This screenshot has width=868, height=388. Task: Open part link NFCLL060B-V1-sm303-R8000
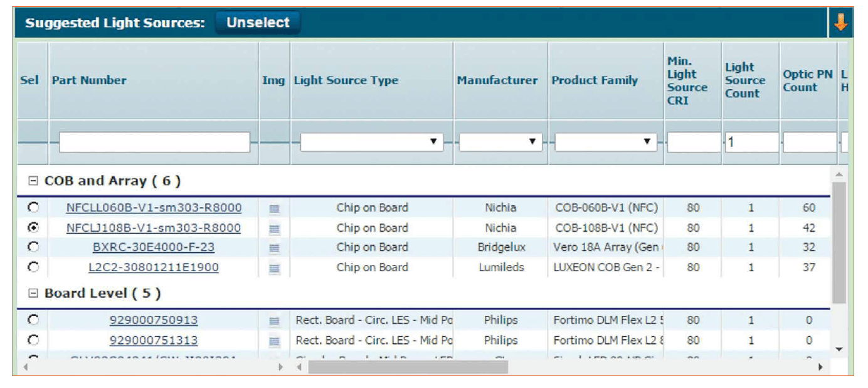pyautogui.click(x=154, y=208)
